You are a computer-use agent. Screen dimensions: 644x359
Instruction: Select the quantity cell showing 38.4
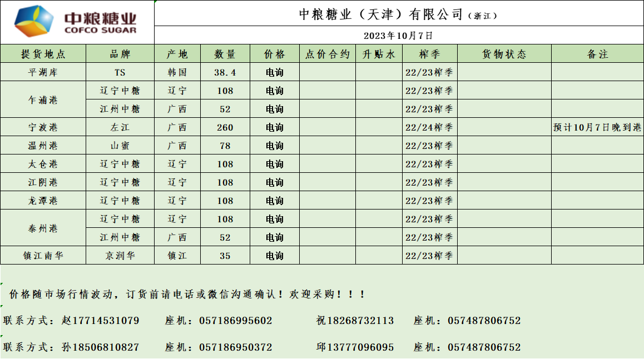[225, 72]
